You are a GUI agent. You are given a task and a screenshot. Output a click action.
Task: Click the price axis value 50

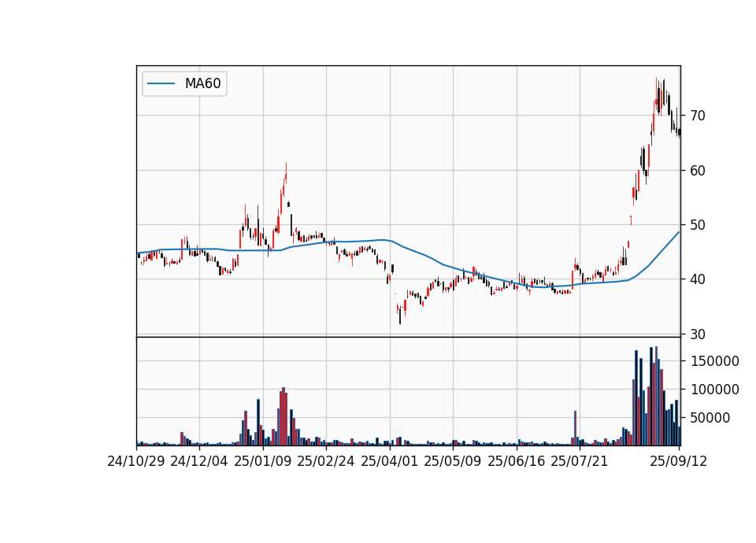[x=698, y=225]
